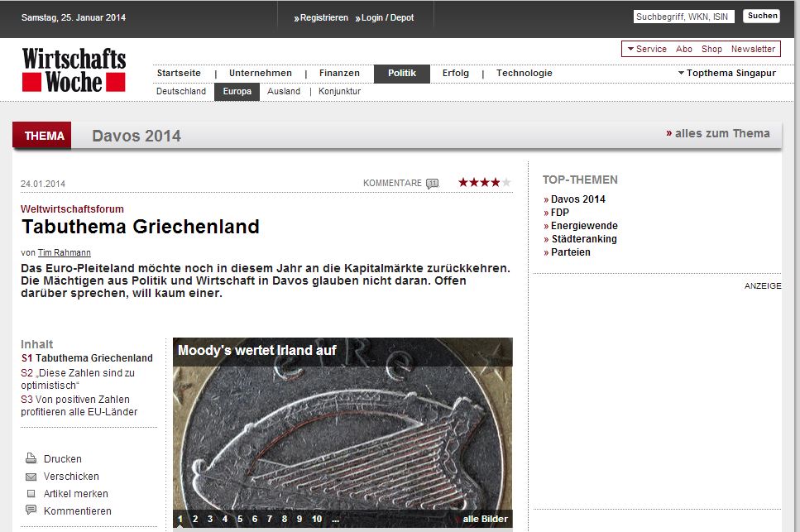
Task: Select the Deutschland sub-navigation item
Action: tap(181, 92)
